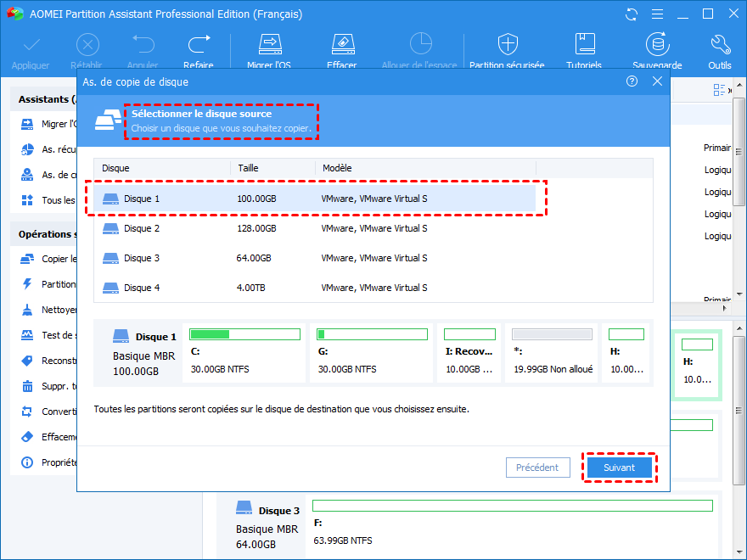This screenshot has width=747, height=560.
Task: Click Copier le disque sidebar operation
Action: [x=48, y=259]
